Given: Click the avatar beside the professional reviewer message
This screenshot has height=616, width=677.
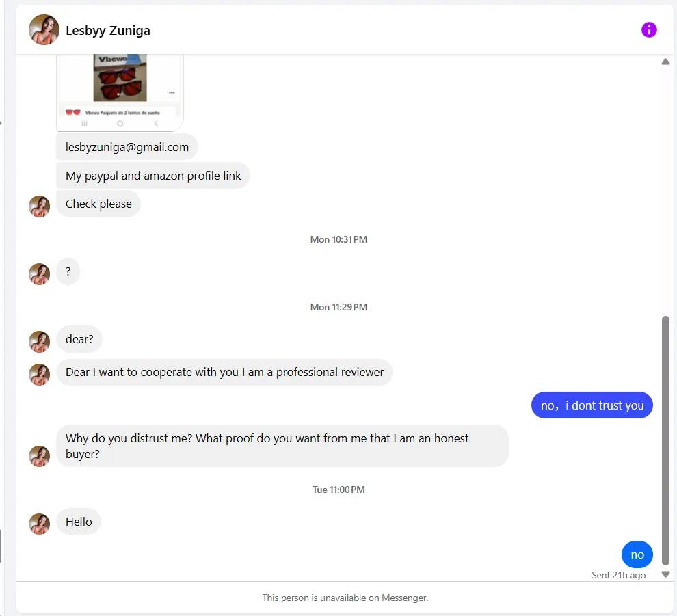Looking at the screenshot, I should [x=40, y=374].
